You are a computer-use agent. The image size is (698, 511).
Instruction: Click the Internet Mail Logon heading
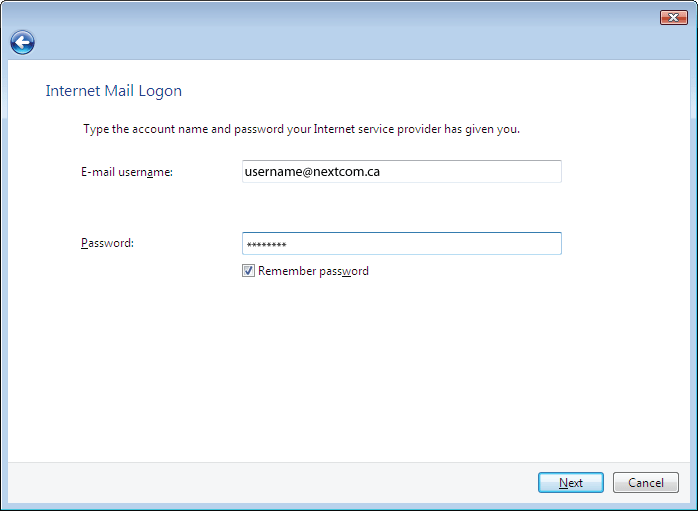tap(114, 91)
